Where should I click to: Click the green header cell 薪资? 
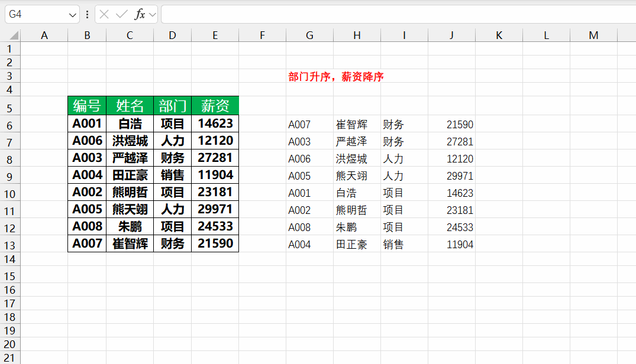pyautogui.click(x=215, y=106)
